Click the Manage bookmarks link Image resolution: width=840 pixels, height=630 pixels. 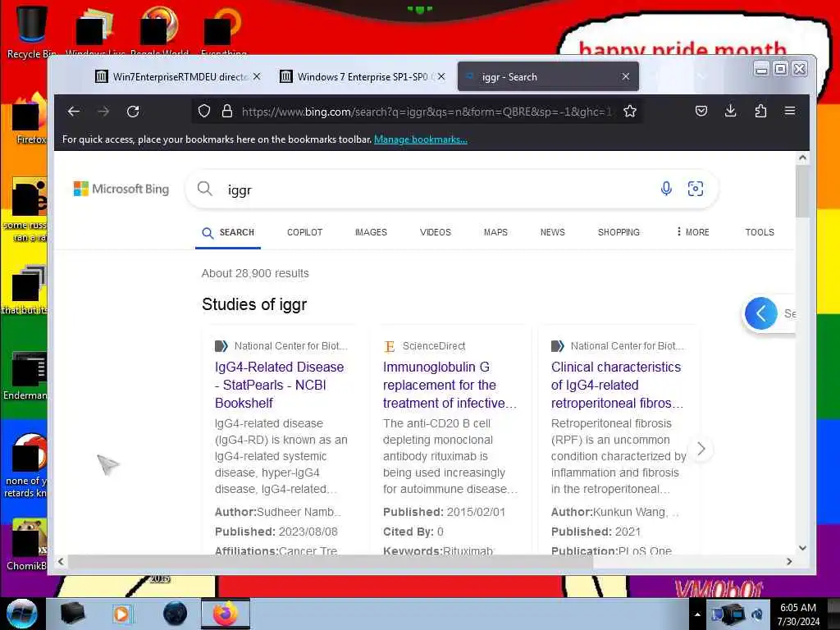tap(421, 139)
